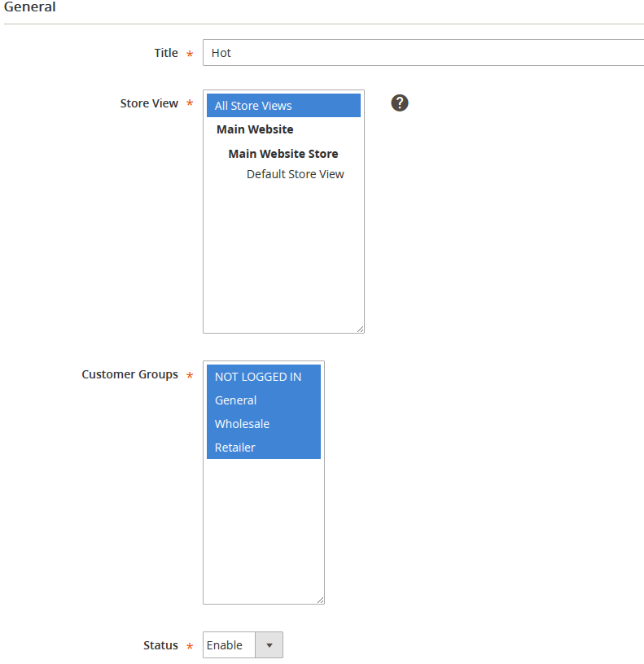Select Wholesale customer group

pyautogui.click(x=264, y=424)
